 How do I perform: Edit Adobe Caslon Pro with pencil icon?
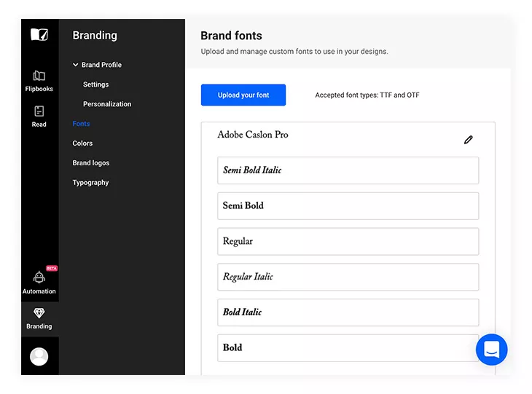pyautogui.click(x=468, y=140)
